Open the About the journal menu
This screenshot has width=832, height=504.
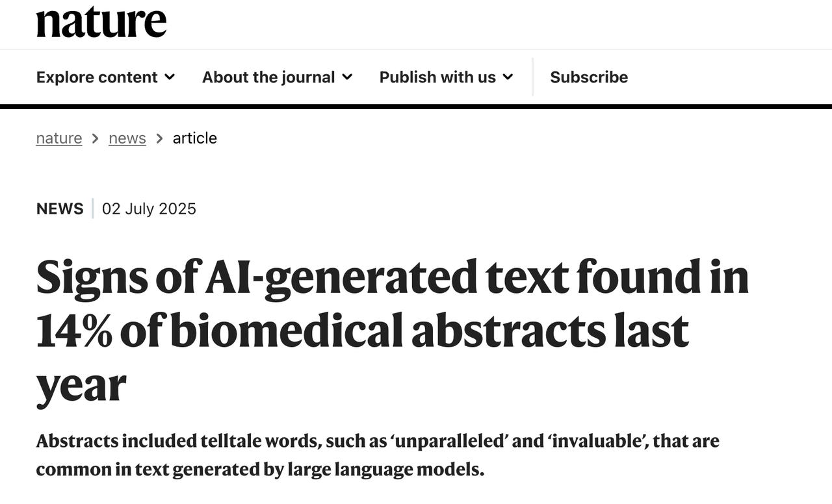pyautogui.click(x=277, y=77)
